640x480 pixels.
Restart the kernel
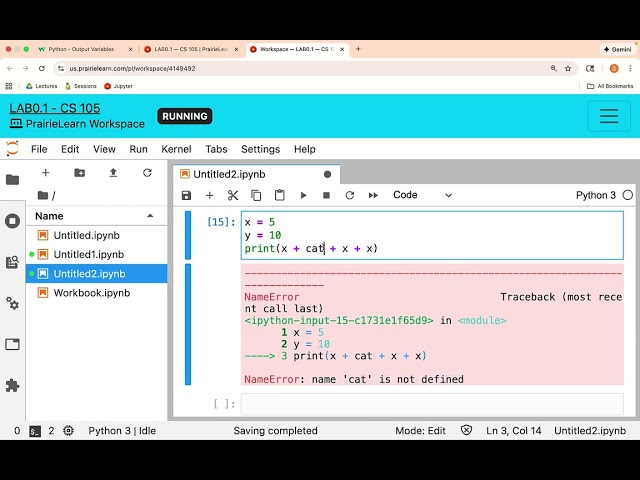coord(350,195)
